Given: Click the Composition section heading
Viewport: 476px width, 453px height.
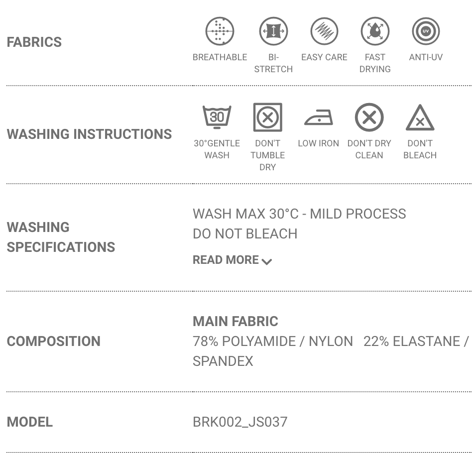Looking at the screenshot, I should pyautogui.click(x=53, y=341).
